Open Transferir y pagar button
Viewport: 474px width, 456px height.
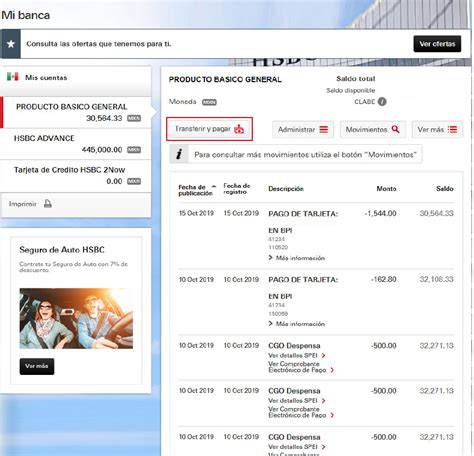(x=209, y=129)
